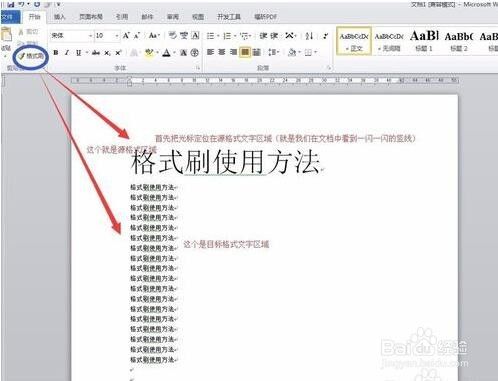Switch to the Mailings (邮件) tab

pos(147,17)
